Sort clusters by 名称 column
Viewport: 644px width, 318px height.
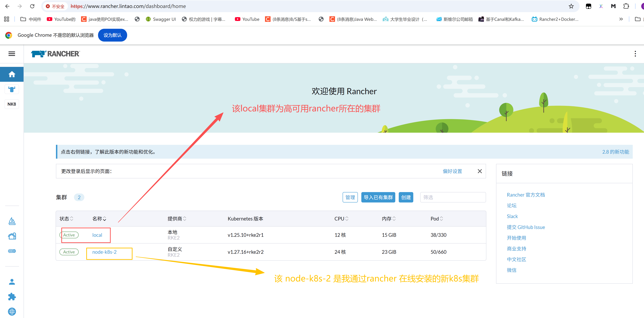coord(99,219)
